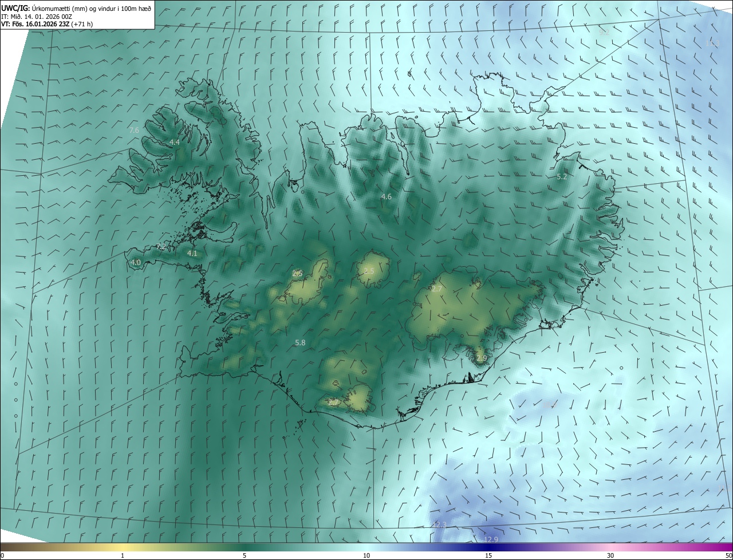Click the 7.2 value on Snæfellsnes peninsula

(x=161, y=247)
